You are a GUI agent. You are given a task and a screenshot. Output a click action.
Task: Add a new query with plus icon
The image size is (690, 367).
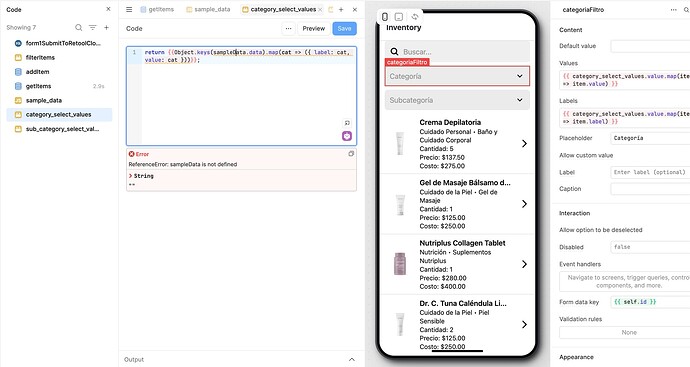click(x=106, y=27)
